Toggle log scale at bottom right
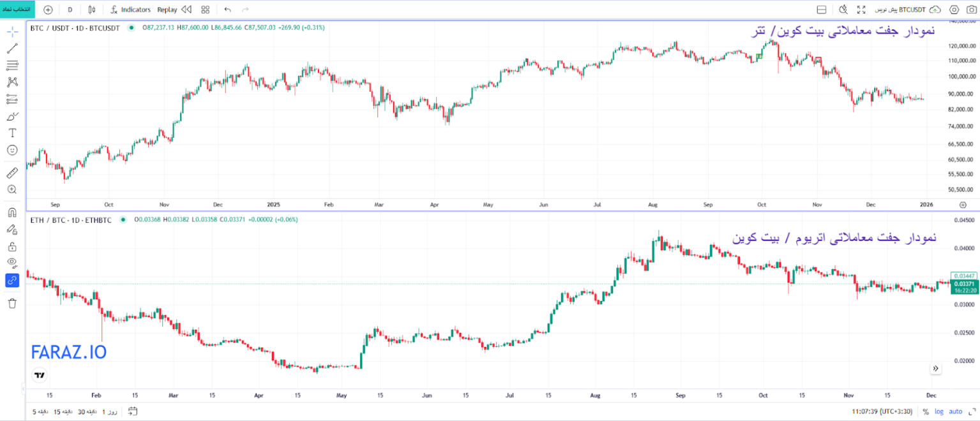Image resolution: width=980 pixels, height=421 pixels. click(x=939, y=411)
